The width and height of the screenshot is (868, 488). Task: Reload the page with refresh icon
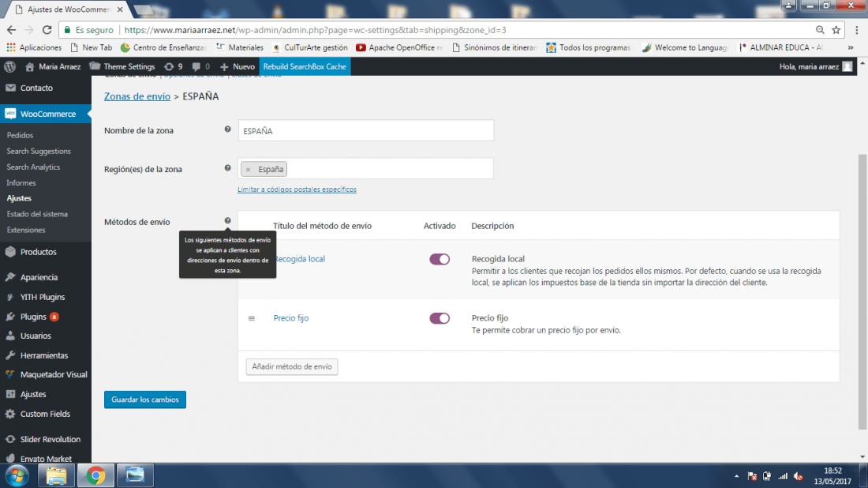pos(47,30)
